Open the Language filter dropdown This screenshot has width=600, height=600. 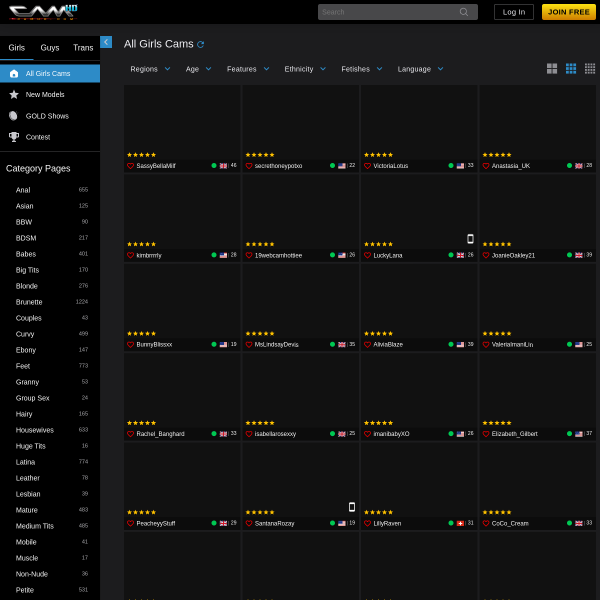click(x=420, y=69)
